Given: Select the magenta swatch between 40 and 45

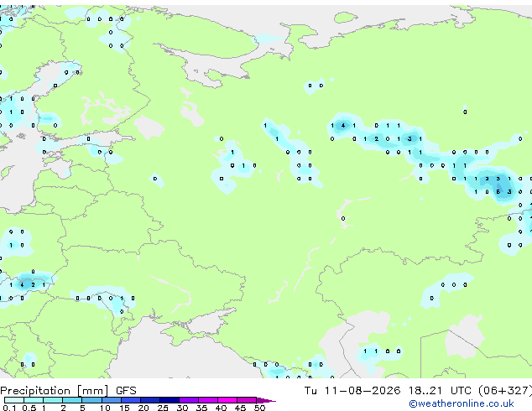Looking at the screenshot, I should (227, 400).
